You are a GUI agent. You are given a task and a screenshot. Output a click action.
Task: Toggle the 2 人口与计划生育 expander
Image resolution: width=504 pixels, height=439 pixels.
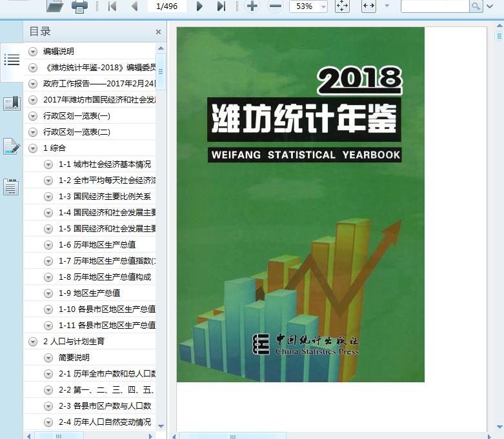pyautogui.click(x=33, y=342)
